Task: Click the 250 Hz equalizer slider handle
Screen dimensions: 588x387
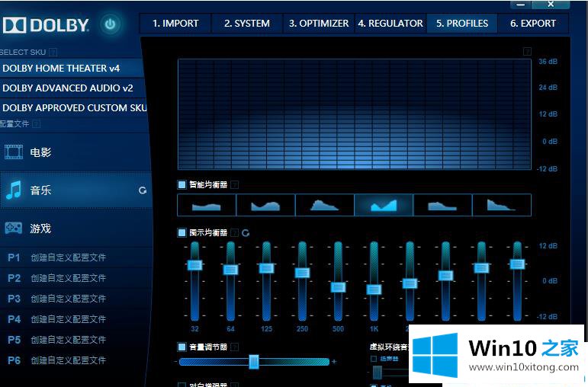Action: [302, 273]
